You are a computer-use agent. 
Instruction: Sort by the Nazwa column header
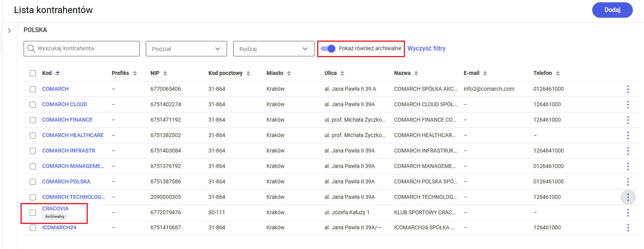coord(402,73)
